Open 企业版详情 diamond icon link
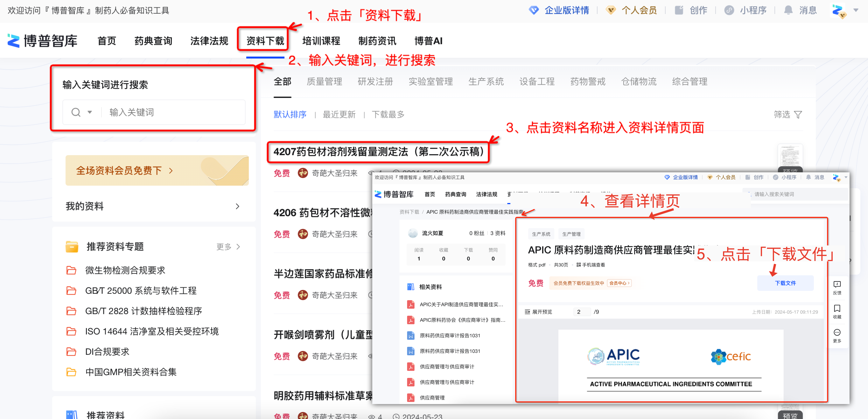868x419 pixels. pyautogui.click(x=534, y=10)
